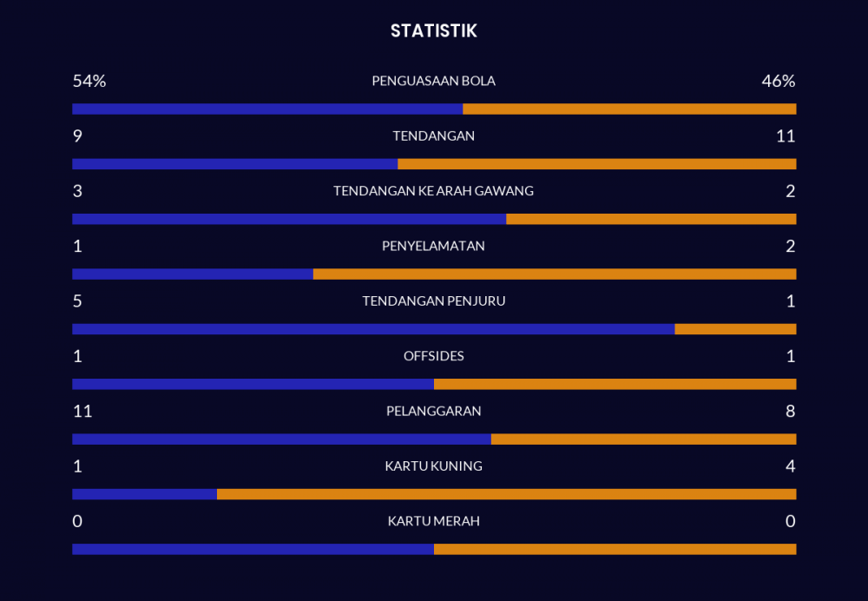Viewport: 868px width, 601px height.
Task: Click orange portion of Penyelamatan bar
Action: (x=555, y=274)
